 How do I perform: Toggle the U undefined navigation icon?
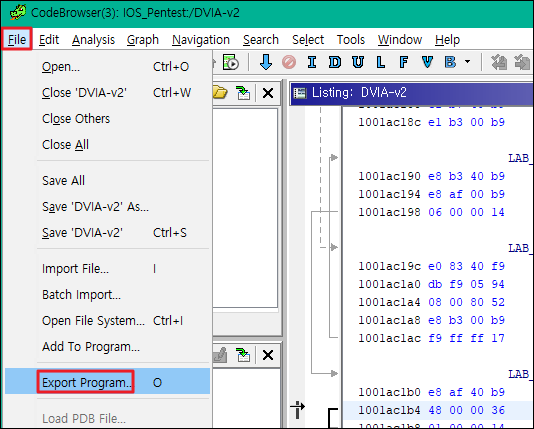(x=358, y=62)
